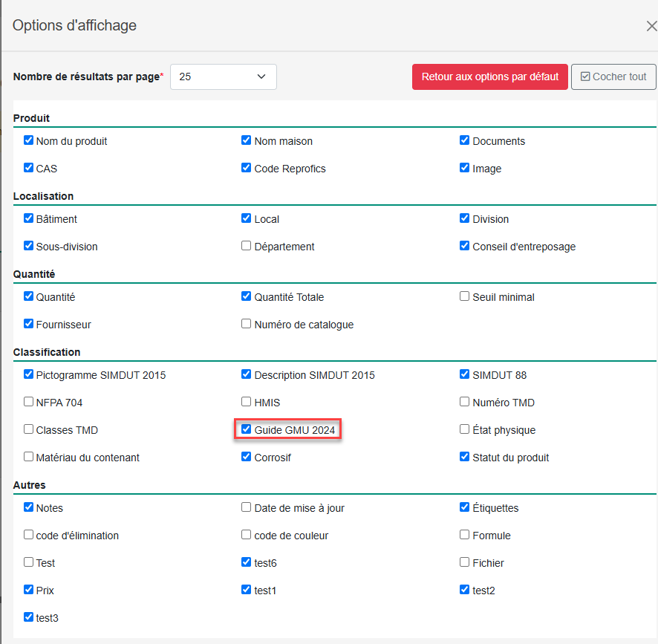
Task: Enable Numéro de catalogue column
Action: [x=247, y=324]
